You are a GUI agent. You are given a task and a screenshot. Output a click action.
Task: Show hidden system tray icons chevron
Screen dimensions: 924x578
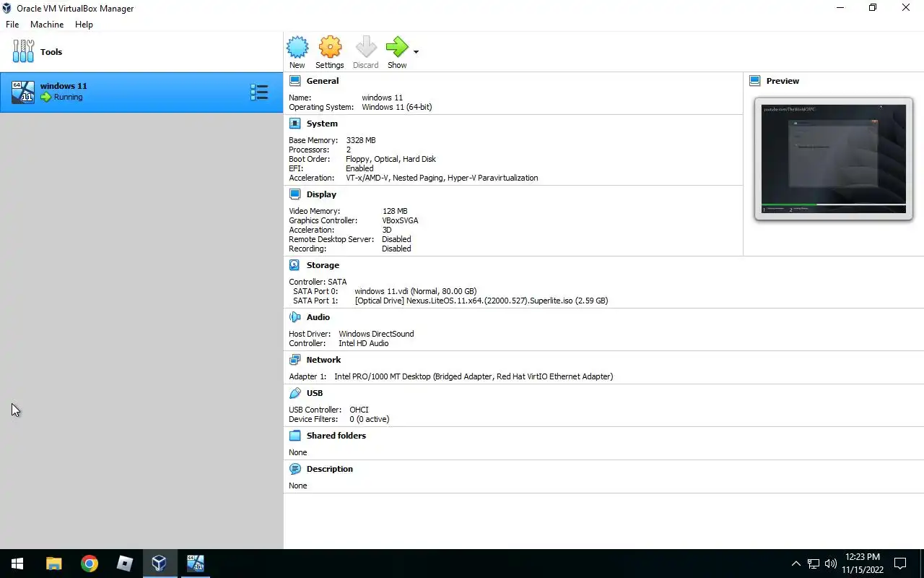[x=796, y=564]
